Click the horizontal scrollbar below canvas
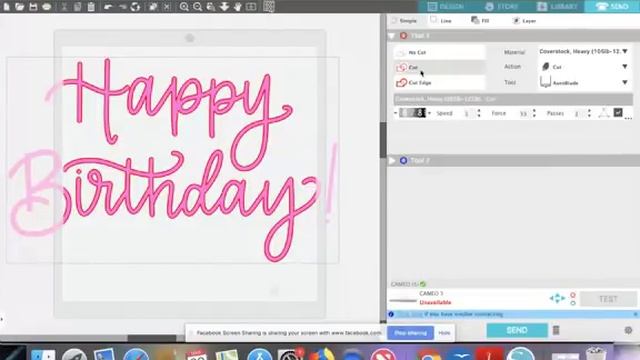 coord(152,338)
